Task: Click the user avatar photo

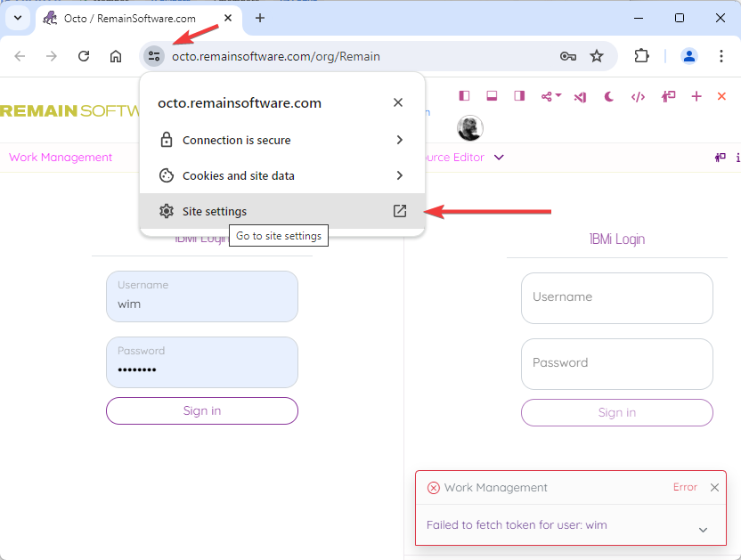Action: click(x=469, y=127)
